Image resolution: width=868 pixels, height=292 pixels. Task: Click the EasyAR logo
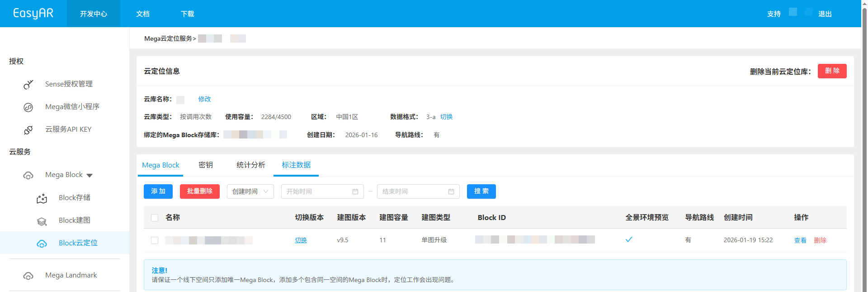click(33, 13)
